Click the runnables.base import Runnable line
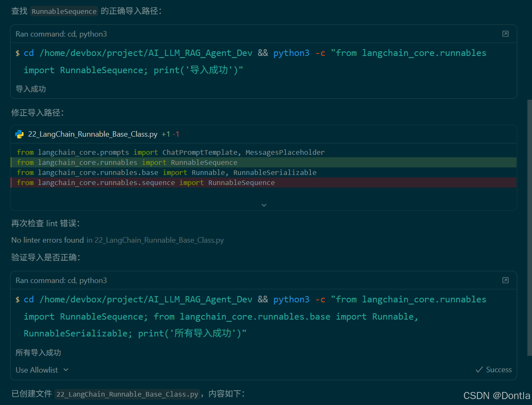Screen dimensions: 532x405 (x=167, y=172)
